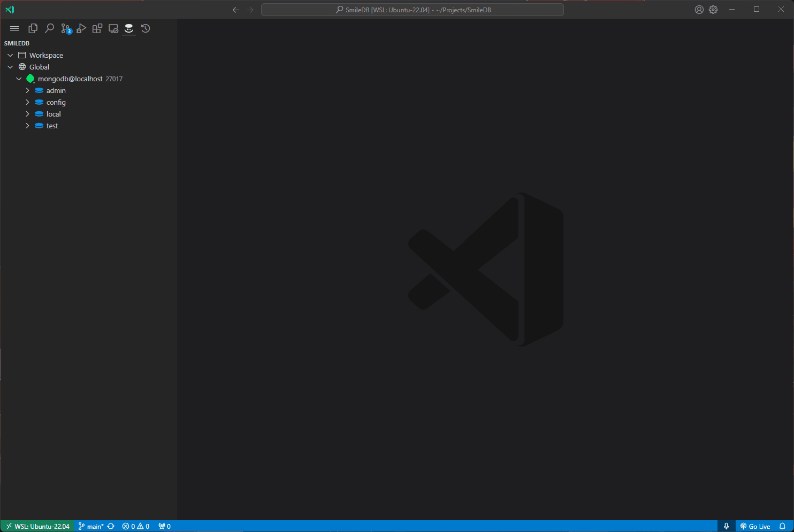Select the Global label
The width and height of the screenshot is (794, 532).
[39, 67]
